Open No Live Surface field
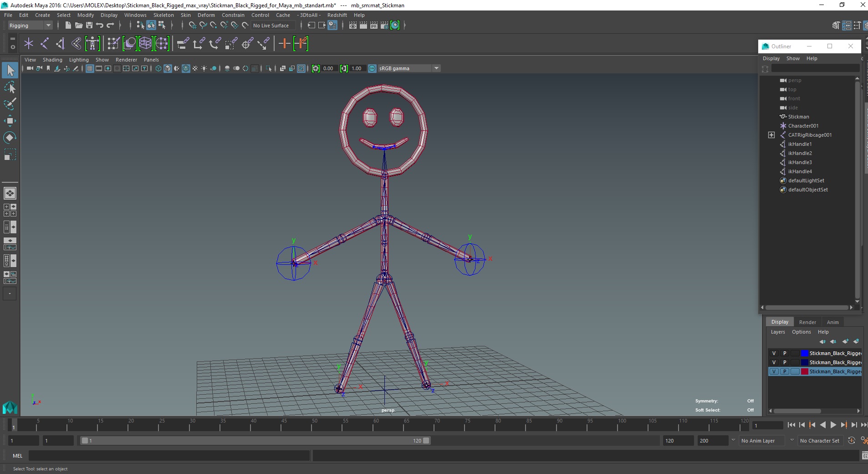Screen dimensions: 868x474 coord(274,26)
